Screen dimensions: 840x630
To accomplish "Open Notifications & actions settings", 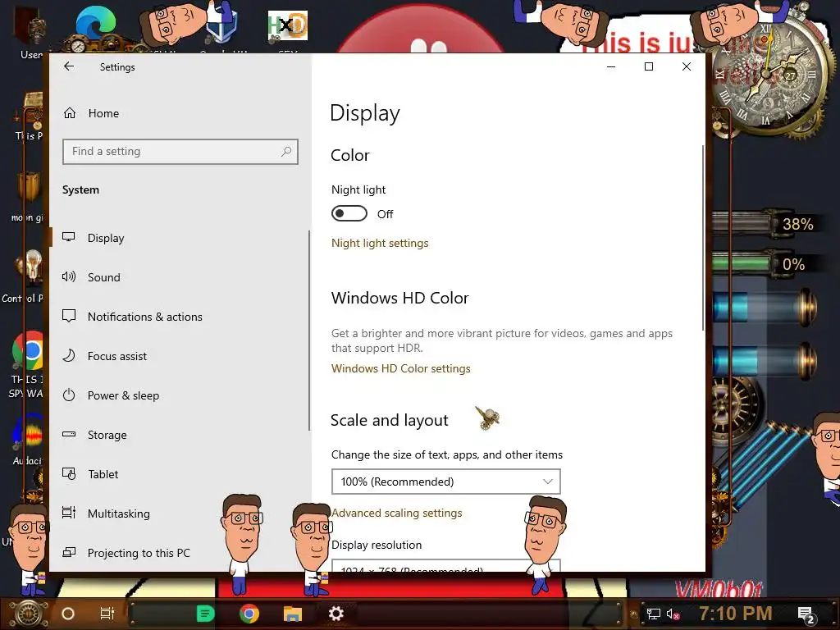I will [144, 317].
